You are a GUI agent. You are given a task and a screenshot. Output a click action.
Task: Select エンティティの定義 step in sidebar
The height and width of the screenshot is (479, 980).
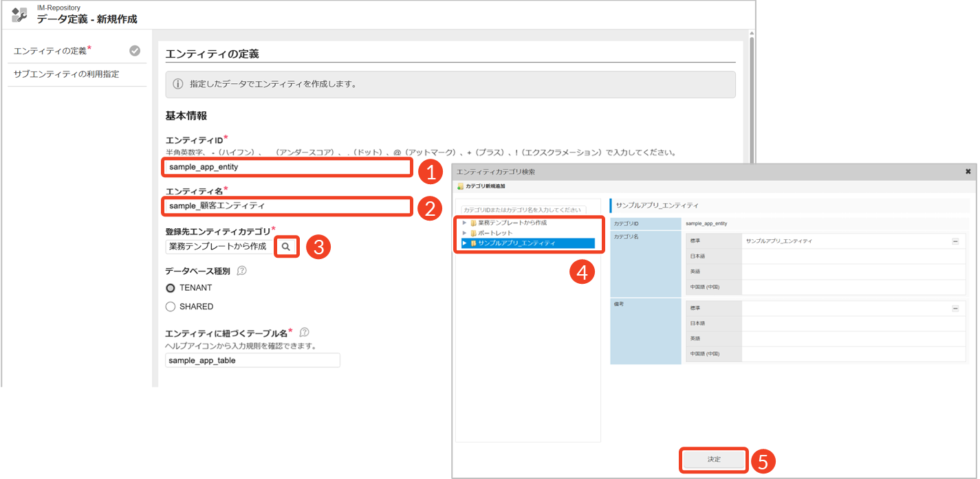(x=51, y=51)
